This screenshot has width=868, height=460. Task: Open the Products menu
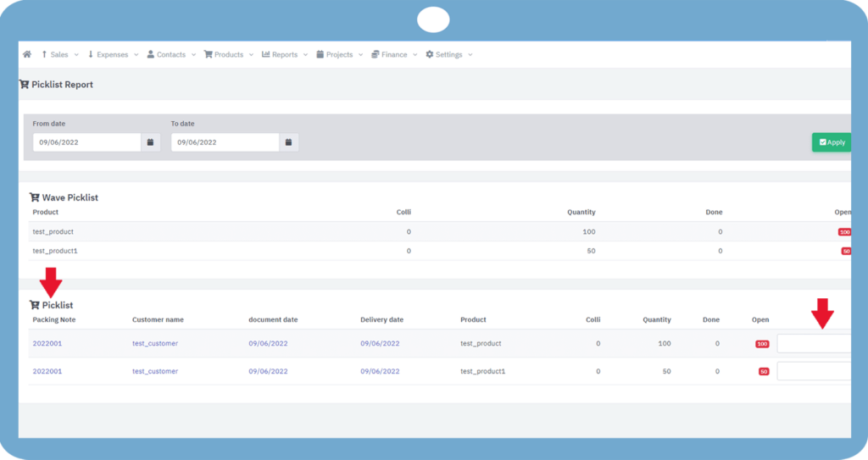(229, 54)
